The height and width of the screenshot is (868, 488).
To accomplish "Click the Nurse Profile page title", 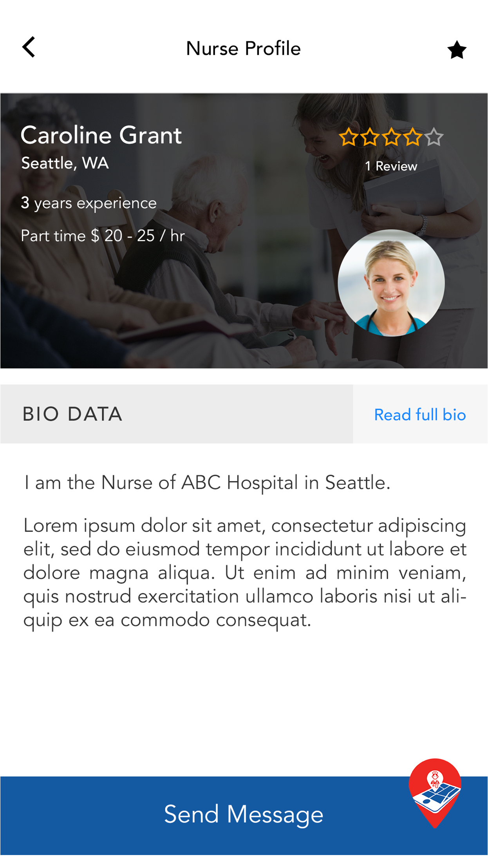I will (x=243, y=49).
